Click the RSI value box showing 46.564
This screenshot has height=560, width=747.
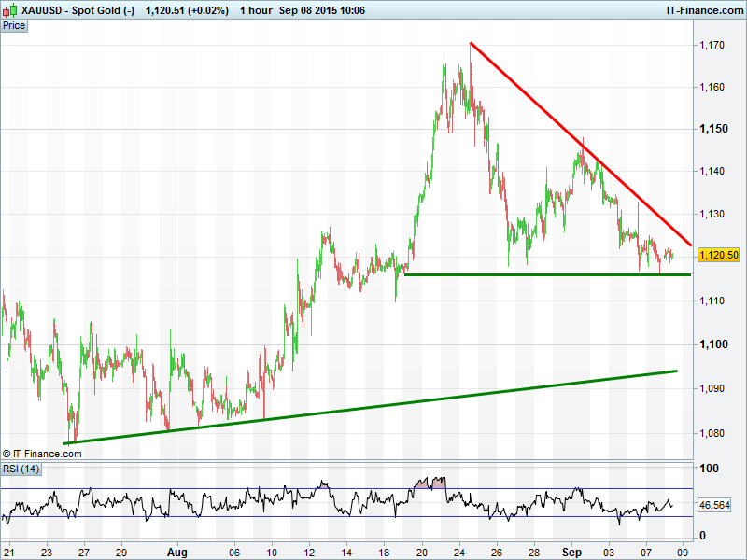pyautogui.click(x=713, y=505)
